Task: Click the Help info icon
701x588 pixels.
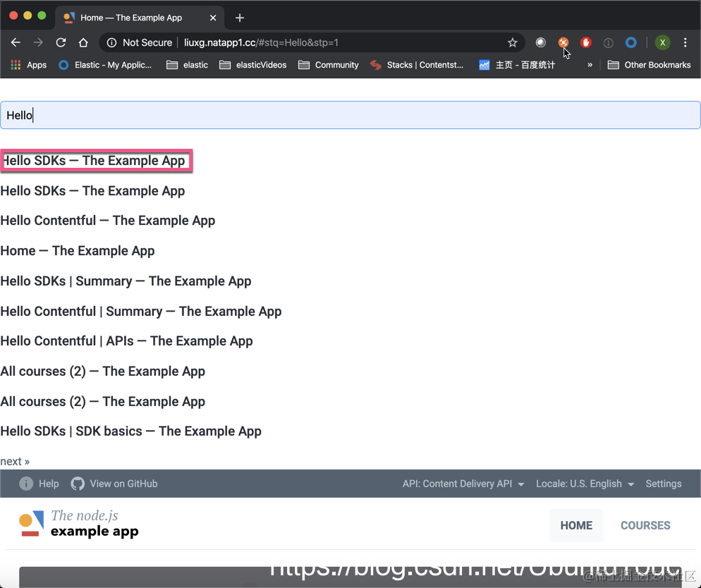Action: (26, 484)
